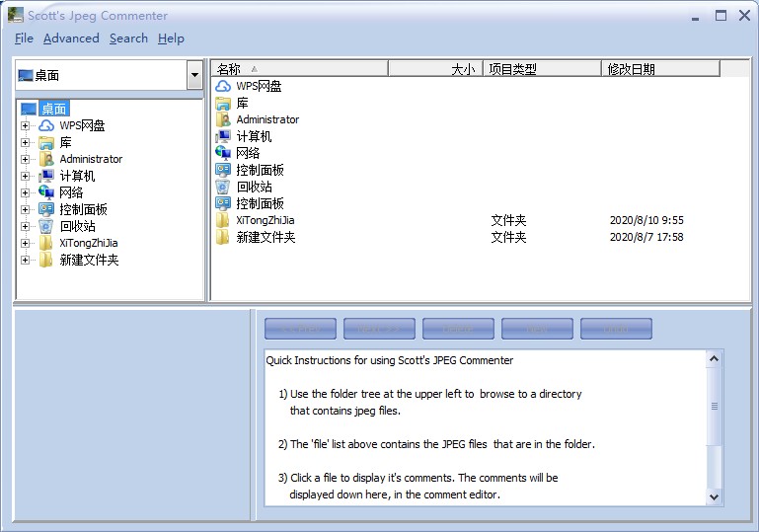Click the Undo button
This screenshot has height=532, width=759.
616,329
